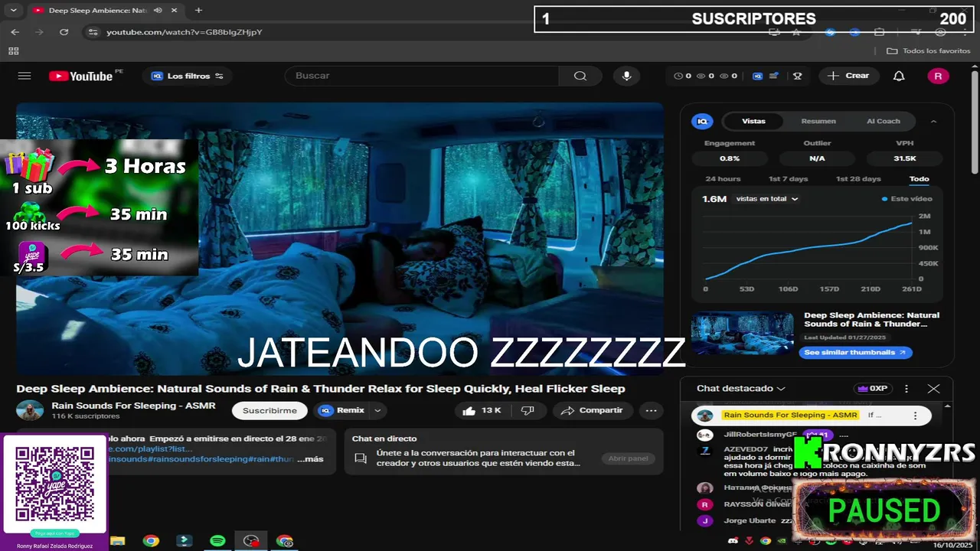Image resolution: width=980 pixels, height=551 pixels.
Task: Select the '1st 7 days' range tab
Action: point(789,179)
